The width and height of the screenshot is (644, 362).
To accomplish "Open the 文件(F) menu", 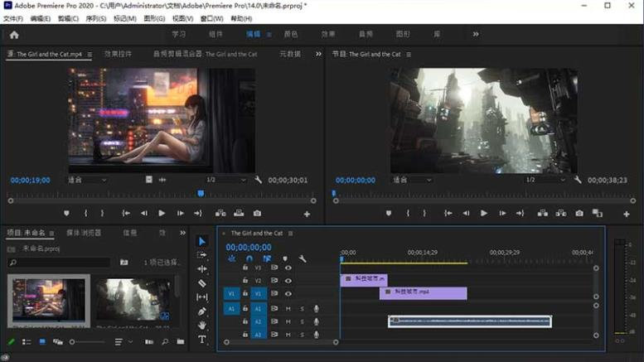I will pos(13,18).
